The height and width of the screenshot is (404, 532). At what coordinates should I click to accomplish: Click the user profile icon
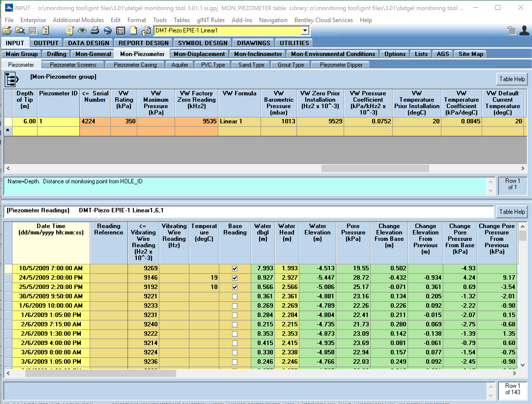524,31
